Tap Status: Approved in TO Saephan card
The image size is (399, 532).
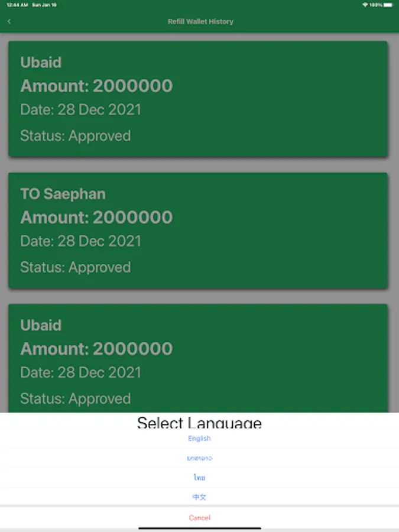click(75, 267)
